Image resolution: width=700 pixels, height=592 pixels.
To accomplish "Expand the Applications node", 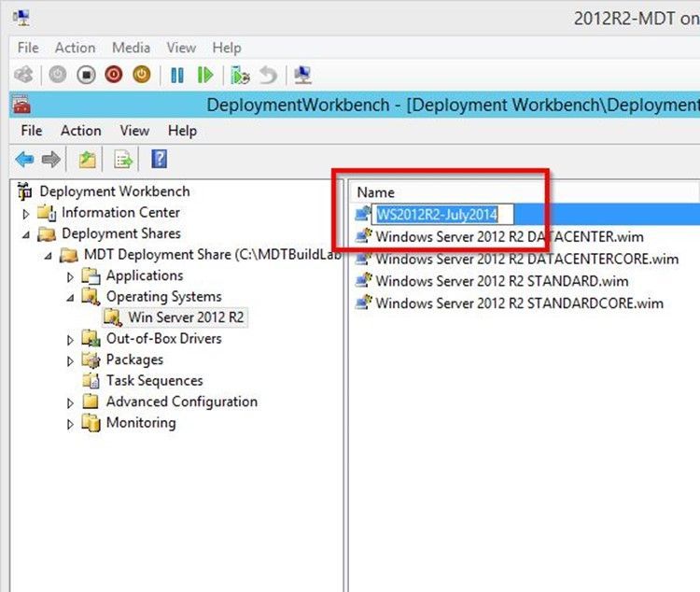I will click(x=70, y=277).
